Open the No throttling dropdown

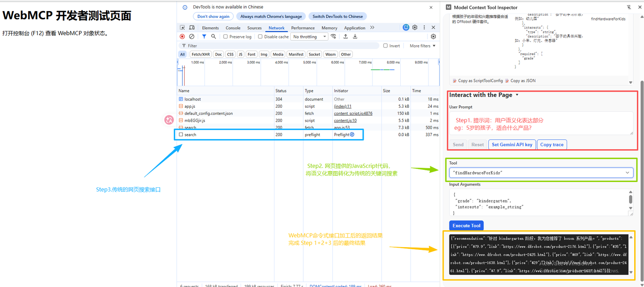[309, 37]
